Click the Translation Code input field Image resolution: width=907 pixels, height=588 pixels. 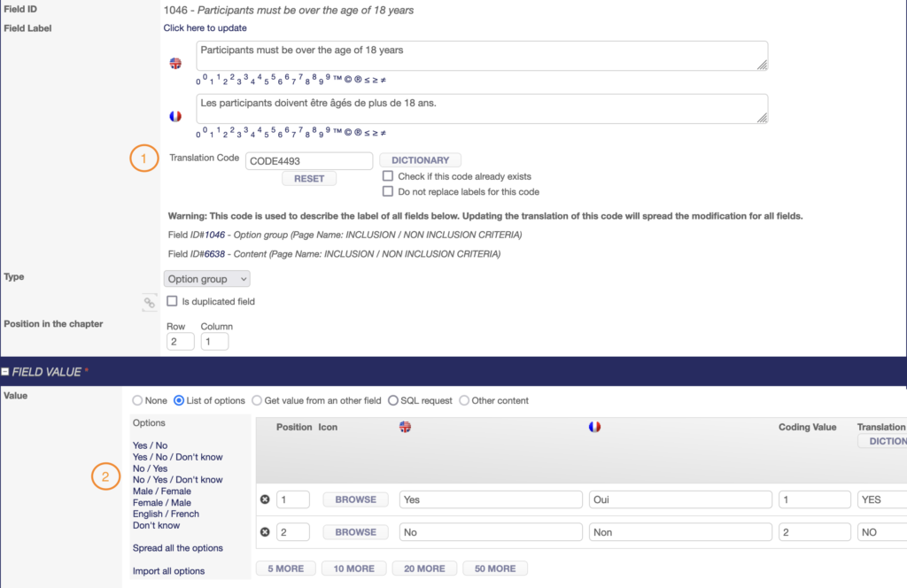(x=308, y=160)
